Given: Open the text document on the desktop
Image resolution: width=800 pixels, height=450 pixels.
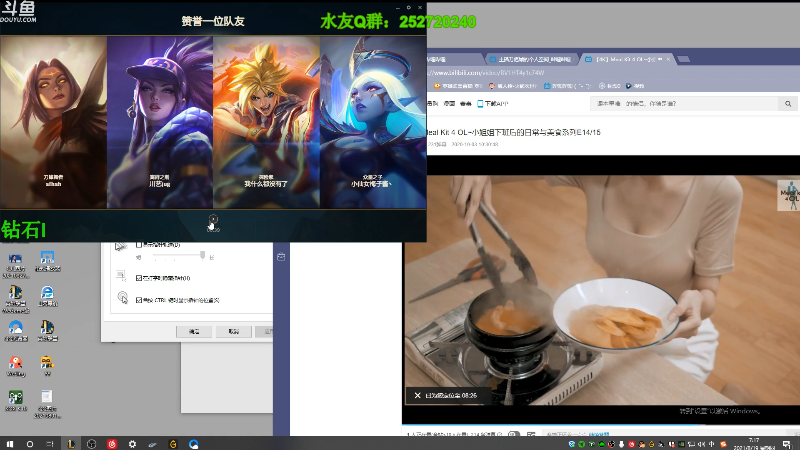Looking at the screenshot, I should tap(47, 404).
